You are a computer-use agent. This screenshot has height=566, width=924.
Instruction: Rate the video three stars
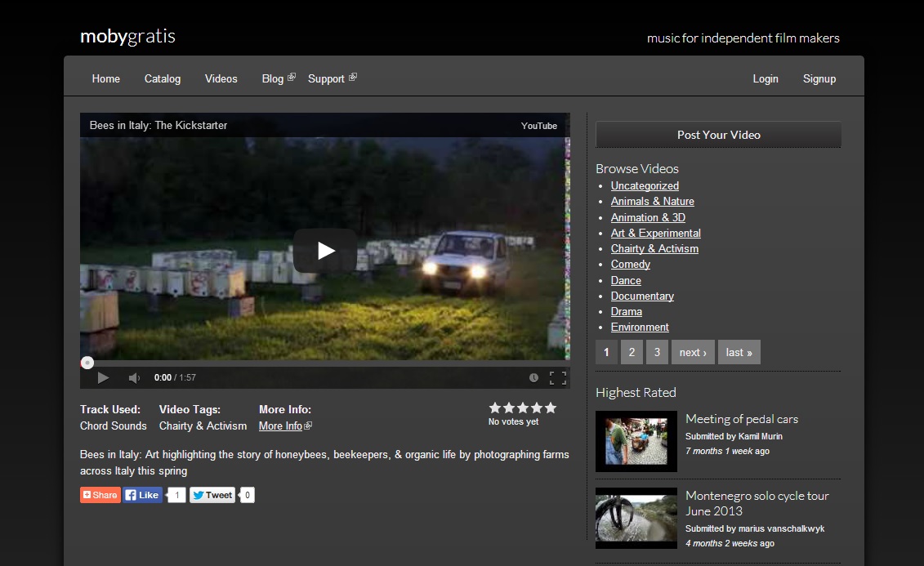(523, 408)
